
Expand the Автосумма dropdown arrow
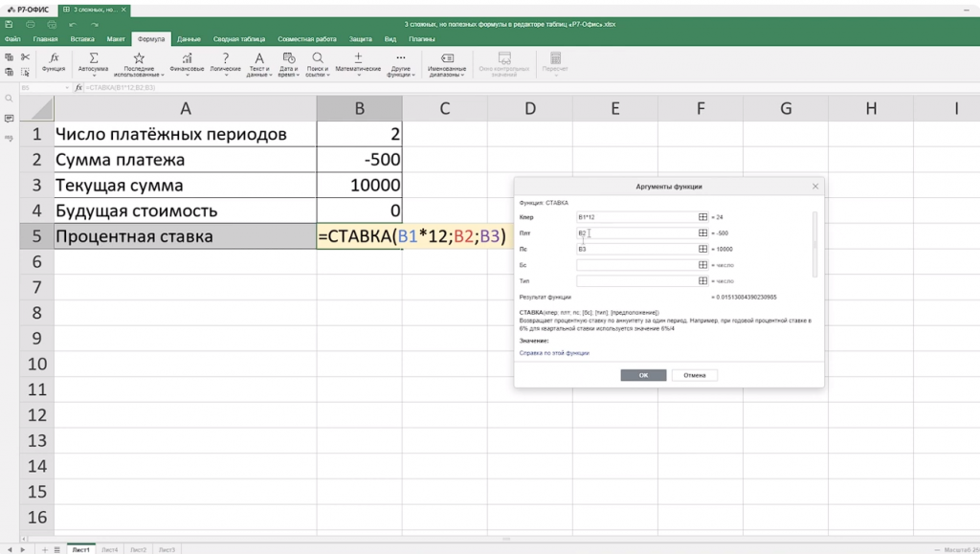[94, 75]
